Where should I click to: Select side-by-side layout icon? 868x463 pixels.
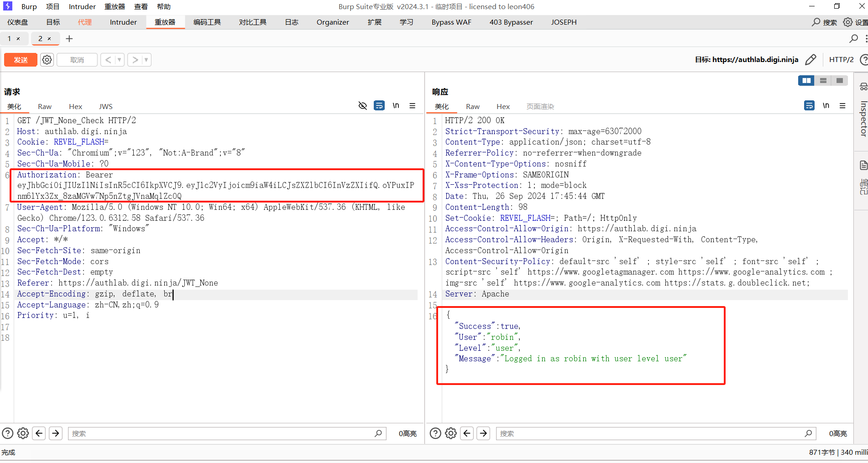click(806, 81)
